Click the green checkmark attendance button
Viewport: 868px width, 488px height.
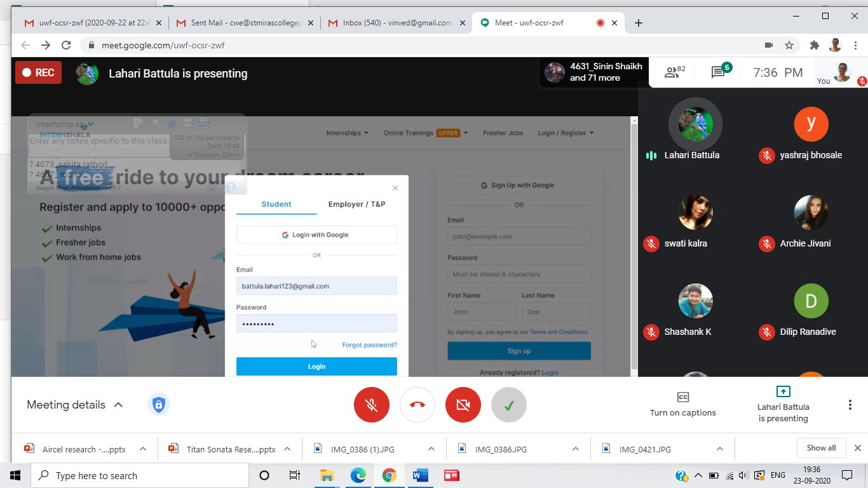pos(509,405)
